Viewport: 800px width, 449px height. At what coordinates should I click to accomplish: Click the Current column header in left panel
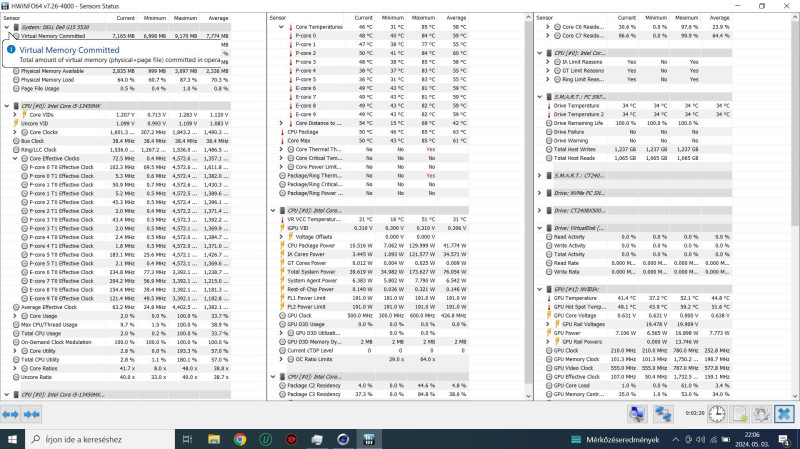point(126,18)
